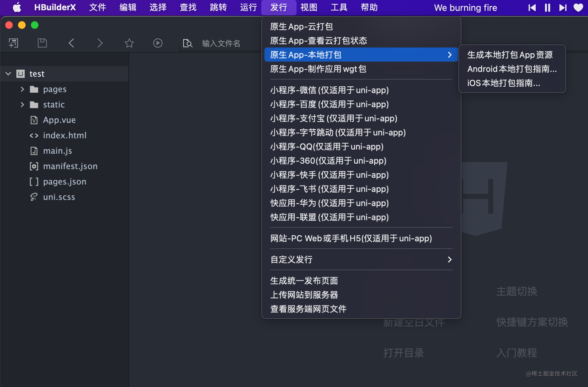Image resolution: width=588 pixels, height=387 pixels.
Task: Choose 网站-PC Web或手机H5
Action: coord(361,238)
